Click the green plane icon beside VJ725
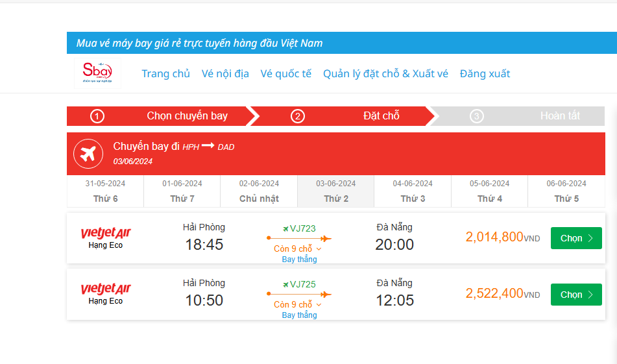Image resolution: width=617 pixels, height=364 pixels. point(285,284)
